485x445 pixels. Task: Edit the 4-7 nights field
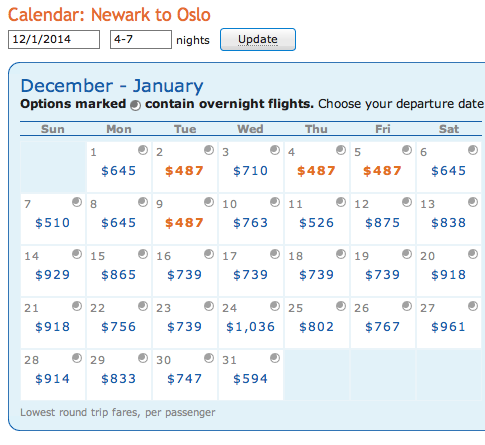pos(141,39)
